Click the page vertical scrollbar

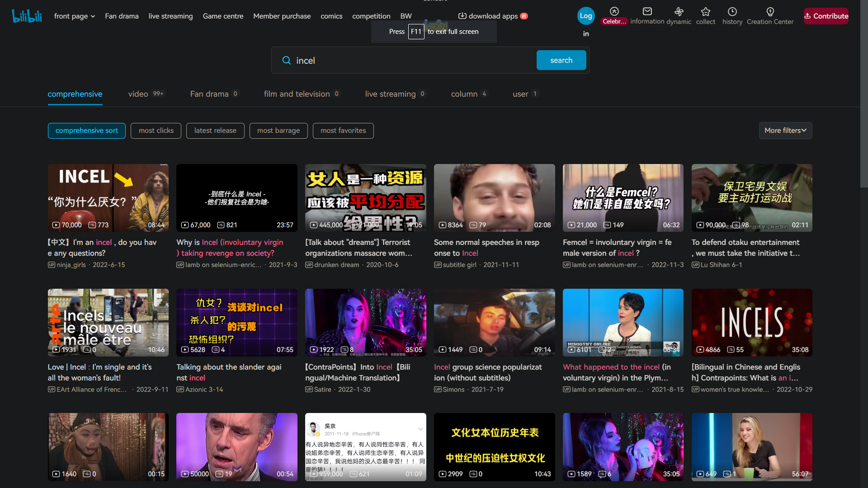point(864,95)
